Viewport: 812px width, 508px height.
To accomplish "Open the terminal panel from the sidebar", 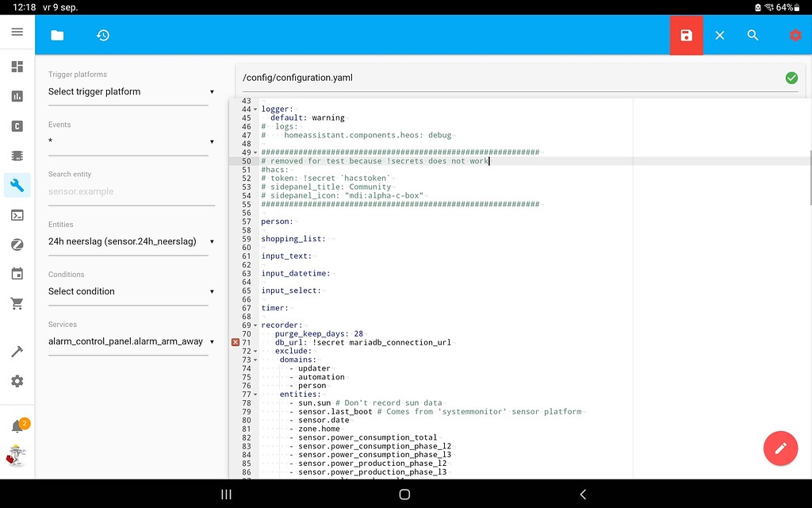I will 17,215.
